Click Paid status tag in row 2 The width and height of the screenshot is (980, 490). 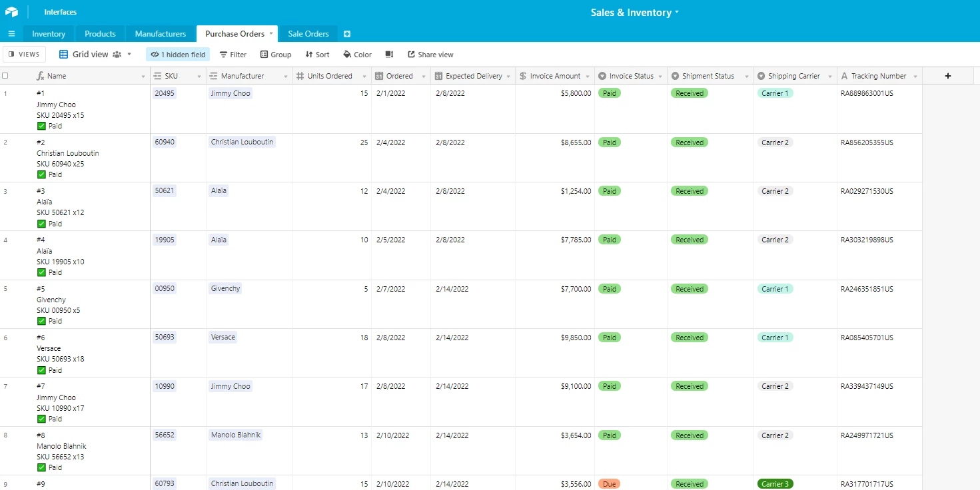pos(609,142)
